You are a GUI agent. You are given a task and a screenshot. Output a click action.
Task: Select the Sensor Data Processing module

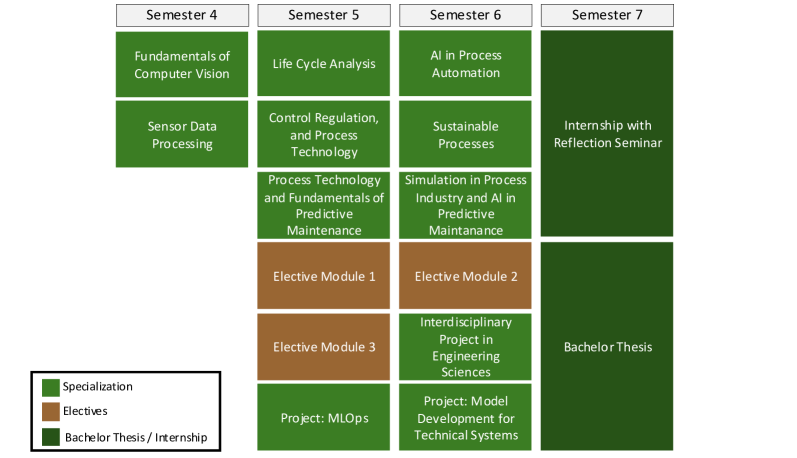[x=181, y=134]
